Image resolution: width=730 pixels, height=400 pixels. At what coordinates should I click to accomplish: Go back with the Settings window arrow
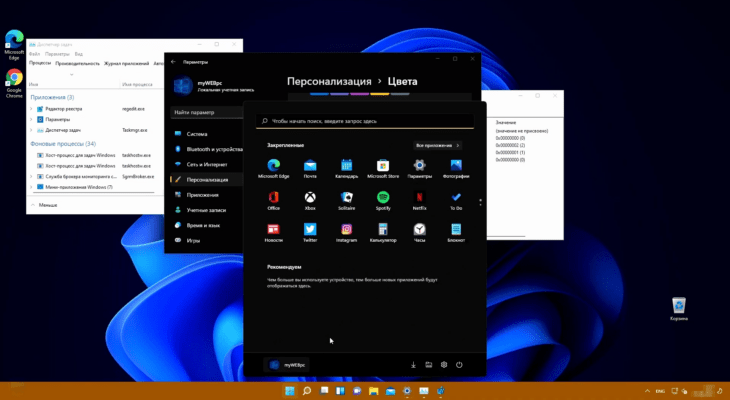tap(173, 62)
